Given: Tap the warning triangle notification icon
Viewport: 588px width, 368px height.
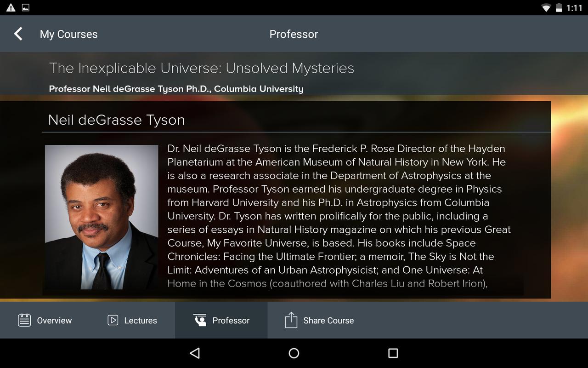Looking at the screenshot, I should [x=11, y=7].
